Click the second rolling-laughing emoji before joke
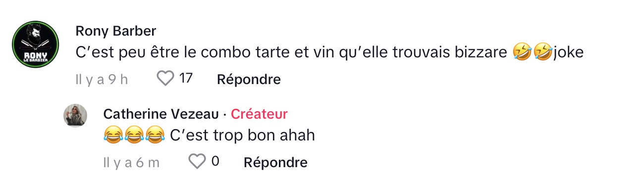The width and height of the screenshot is (644, 180). [543, 52]
